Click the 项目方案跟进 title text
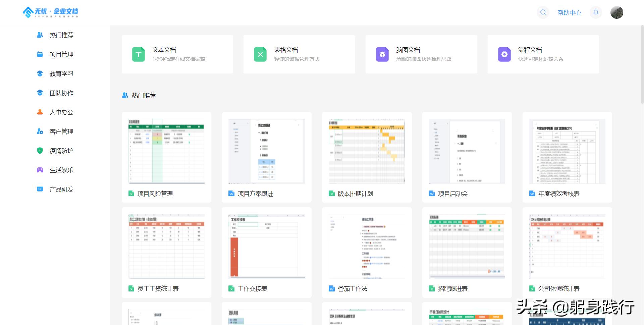This screenshot has height=325, width=644. (255, 194)
